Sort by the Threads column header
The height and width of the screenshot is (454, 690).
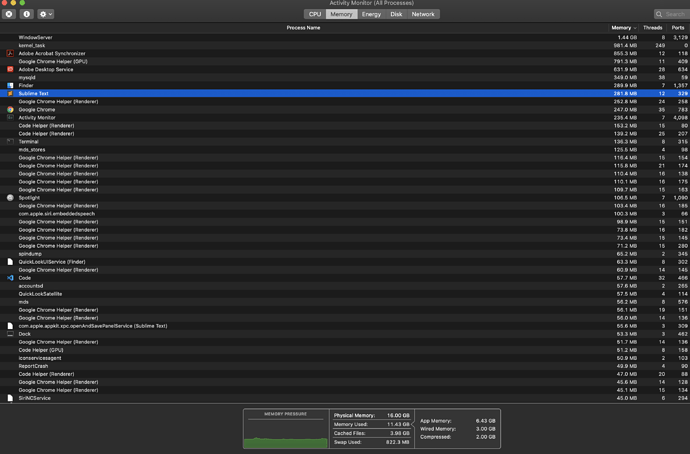(x=652, y=28)
